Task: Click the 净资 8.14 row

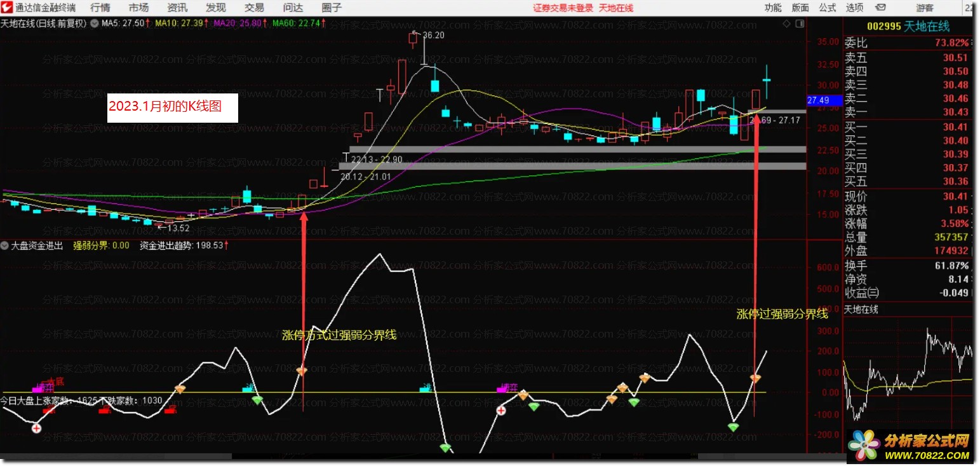Action: [908, 279]
